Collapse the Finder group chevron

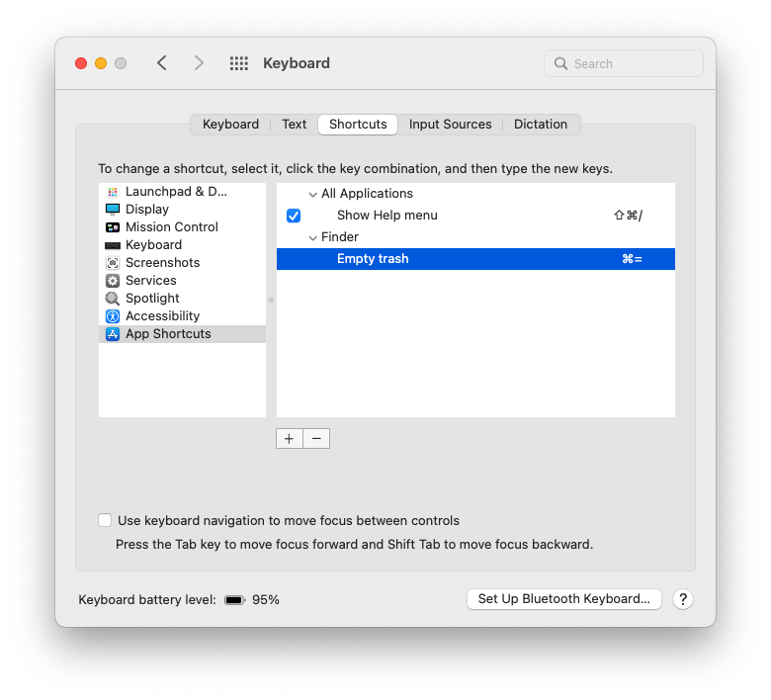pyautogui.click(x=312, y=237)
